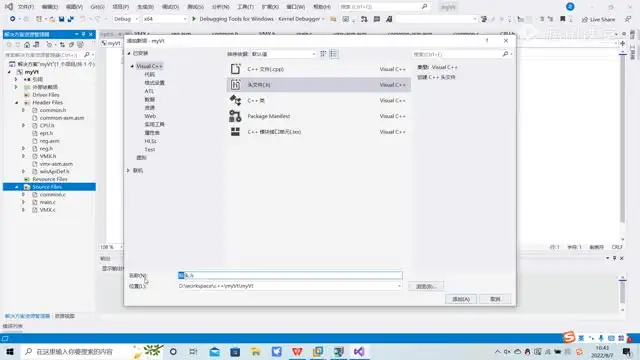
Task: Open the View menu
Action: [x=74, y=7]
